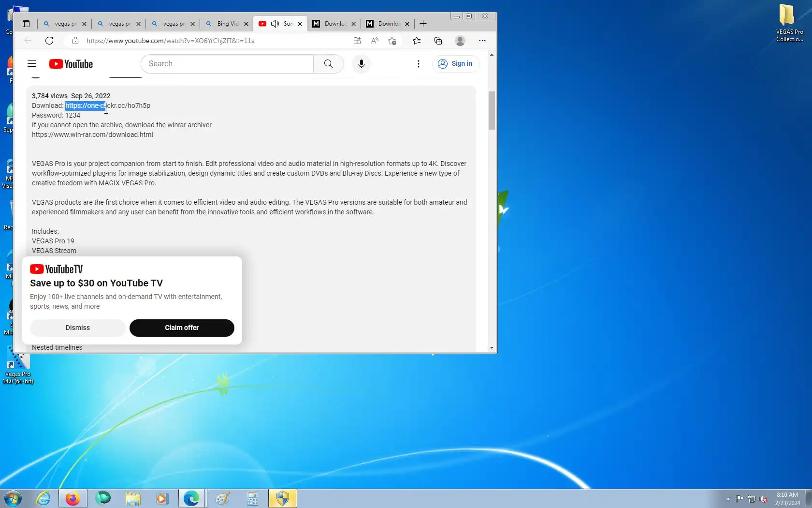Click the muted volume tray icon
Screen dimensions: 812x508
[763, 499]
